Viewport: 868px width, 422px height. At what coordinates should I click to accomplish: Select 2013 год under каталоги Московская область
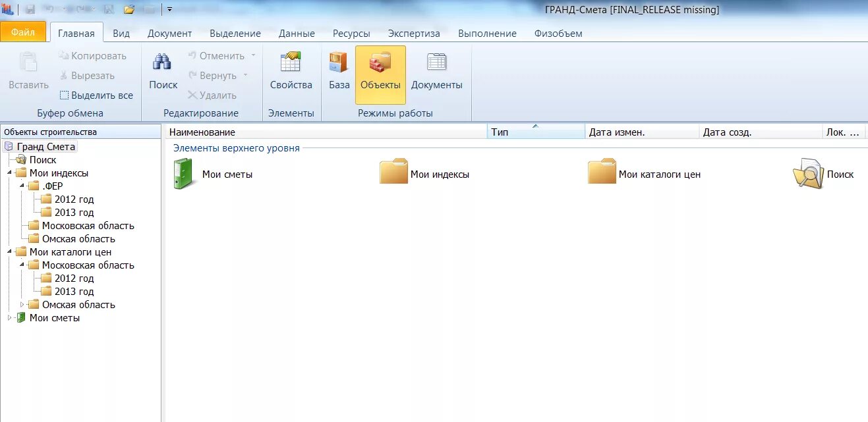click(x=74, y=292)
